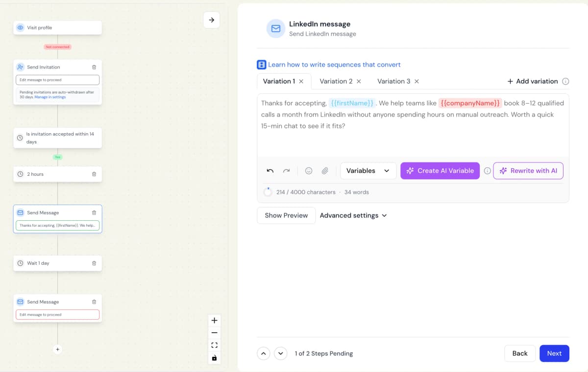Delete the 2 hours wait step
Image resolution: width=588 pixels, height=372 pixels.
pyautogui.click(x=94, y=174)
